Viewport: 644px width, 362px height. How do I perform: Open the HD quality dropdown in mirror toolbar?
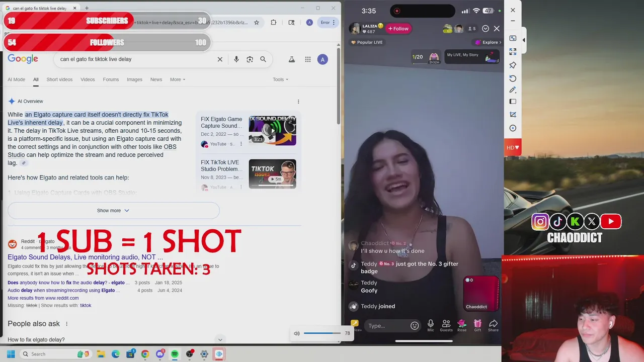(x=513, y=147)
